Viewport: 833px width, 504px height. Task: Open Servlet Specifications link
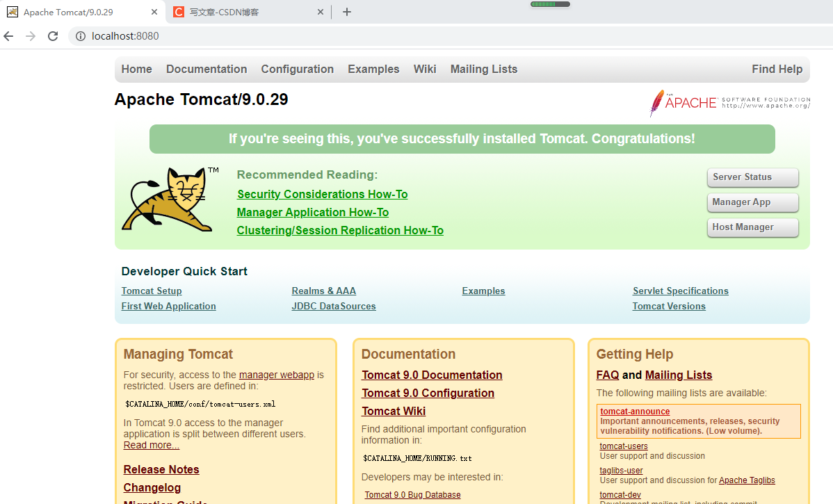[681, 291]
